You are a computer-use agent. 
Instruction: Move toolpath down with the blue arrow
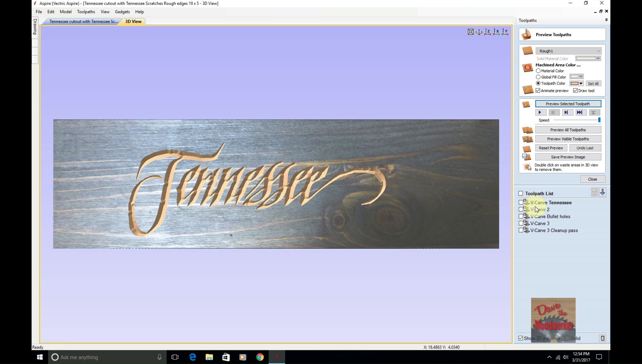[x=603, y=192]
